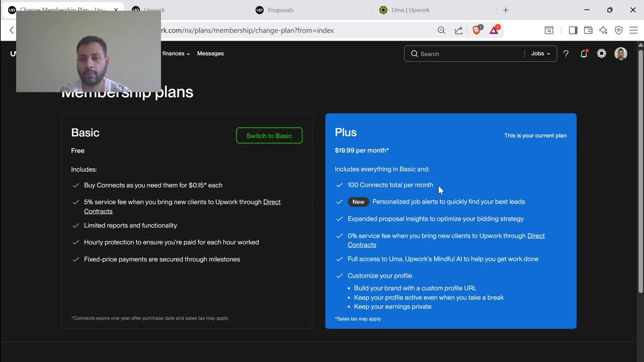The image size is (644, 362).
Task: Click Connects expiry footnote in Basic card
Action: click(x=150, y=318)
